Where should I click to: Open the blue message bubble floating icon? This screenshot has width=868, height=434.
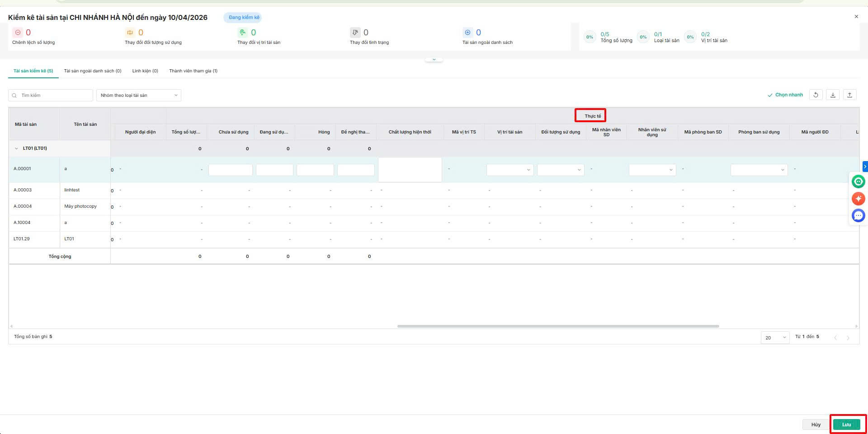point(858,215)
